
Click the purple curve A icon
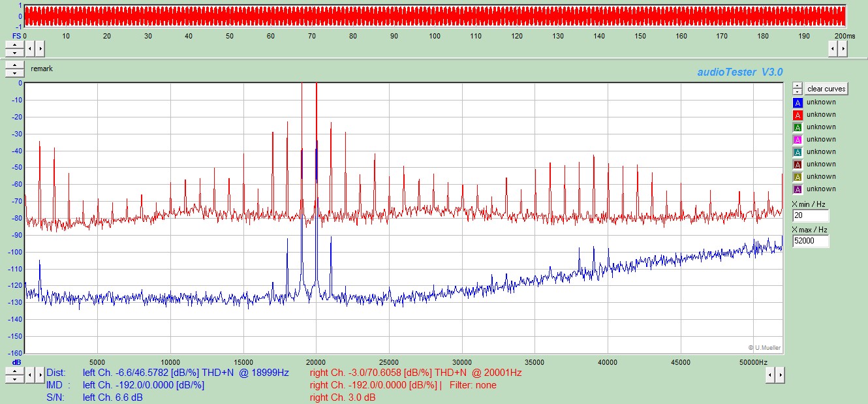pyautogui.click(x=798, y=189)
